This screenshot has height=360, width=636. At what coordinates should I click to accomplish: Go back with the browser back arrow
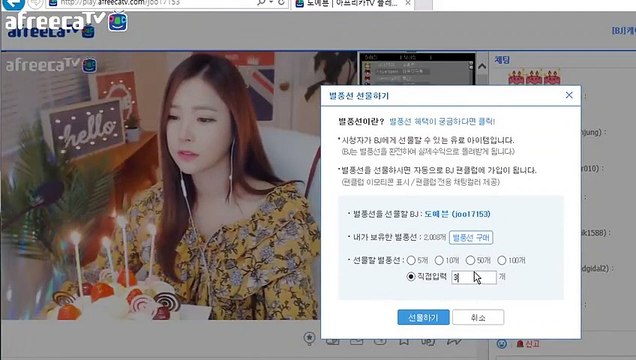[x=13, y=4]
